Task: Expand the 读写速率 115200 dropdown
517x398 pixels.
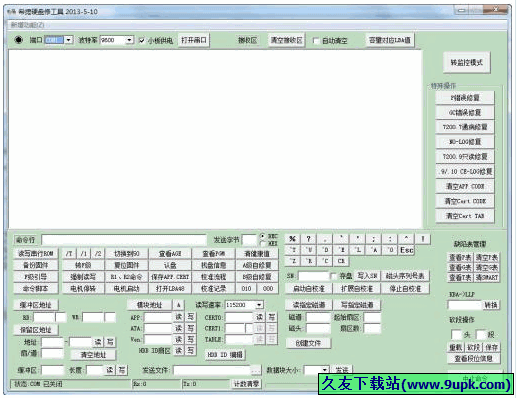Action: (x=259, y=305)
